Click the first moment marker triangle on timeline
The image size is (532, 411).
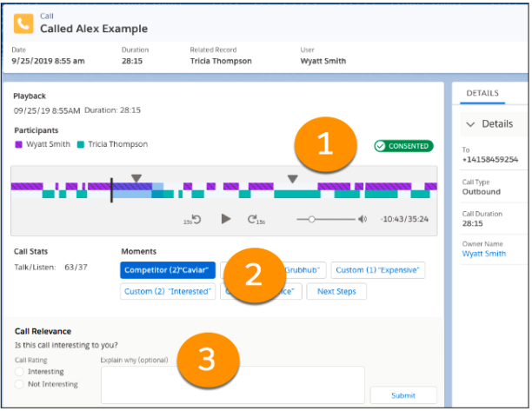pos(136,178)
